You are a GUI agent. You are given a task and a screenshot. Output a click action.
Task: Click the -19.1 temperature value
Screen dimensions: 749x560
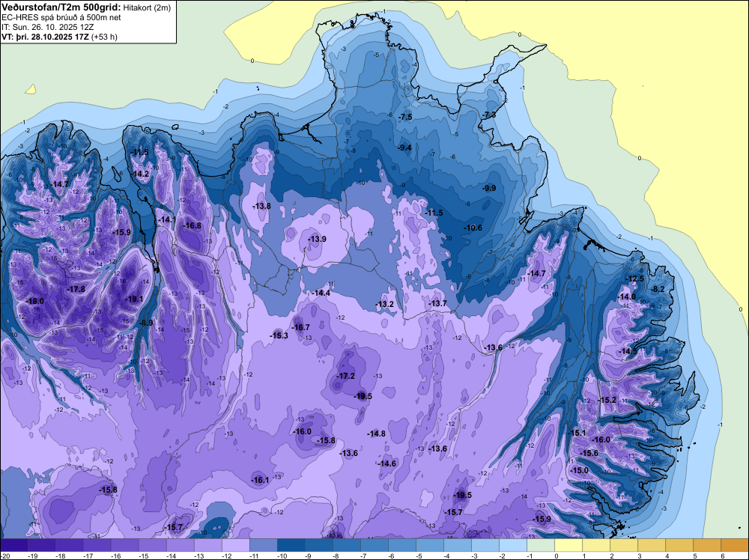pyautogui.click(x=134, y=299)
